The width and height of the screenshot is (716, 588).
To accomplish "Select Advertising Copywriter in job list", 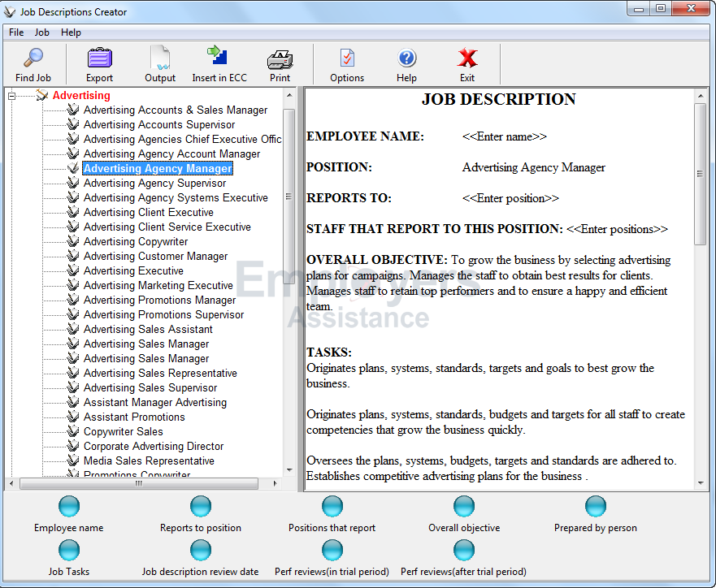I will click(x=136, y=242).
